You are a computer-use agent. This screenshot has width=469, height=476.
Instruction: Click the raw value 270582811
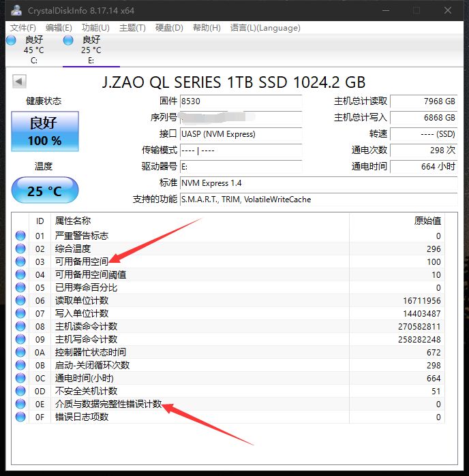419,326
